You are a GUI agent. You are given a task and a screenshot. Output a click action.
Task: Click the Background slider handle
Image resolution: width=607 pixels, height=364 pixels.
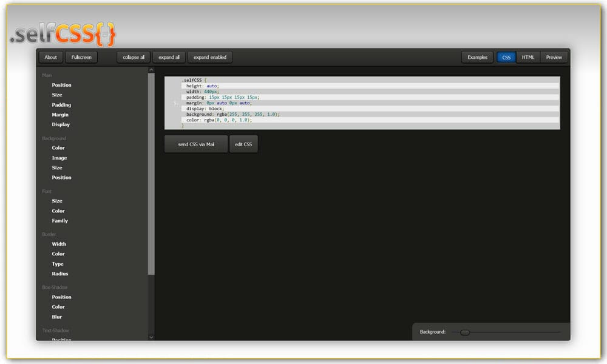coord(465,332)
